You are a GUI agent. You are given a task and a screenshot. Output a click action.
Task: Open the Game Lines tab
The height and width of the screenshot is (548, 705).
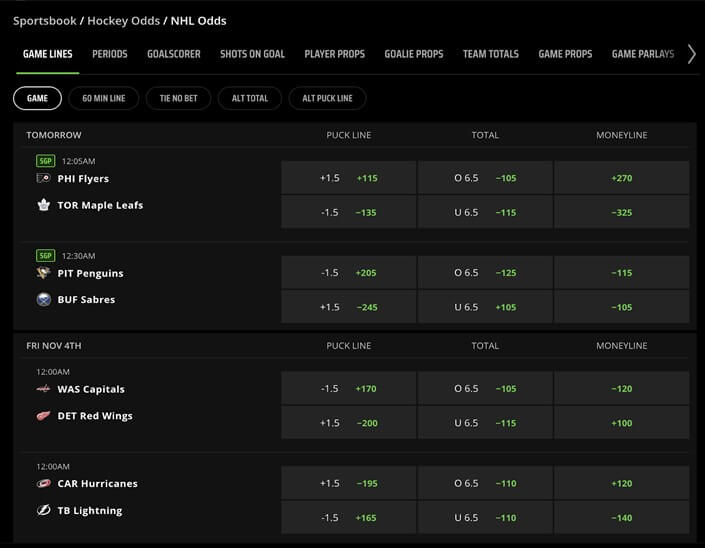click(x=48, y=54)
